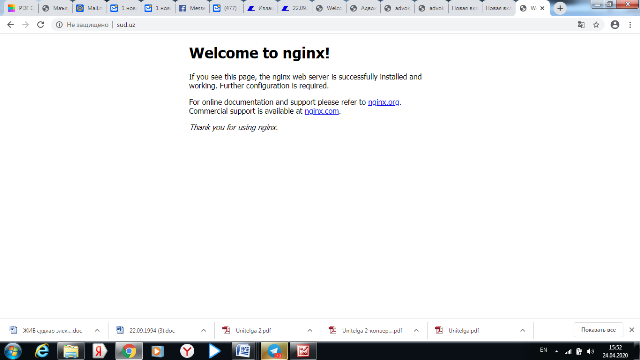This screenshot has width=640, height=360.
Task: Open the Chrome profile avatar
Action: coord(615,25)
